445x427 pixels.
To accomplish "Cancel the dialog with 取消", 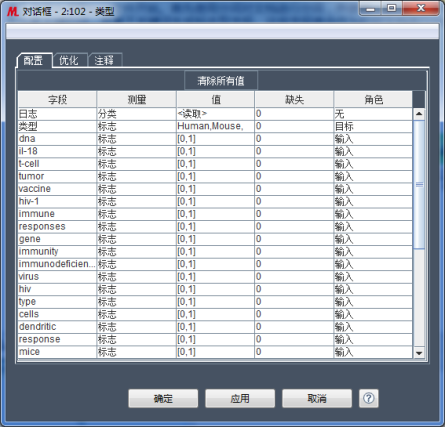I will point(317,398).
